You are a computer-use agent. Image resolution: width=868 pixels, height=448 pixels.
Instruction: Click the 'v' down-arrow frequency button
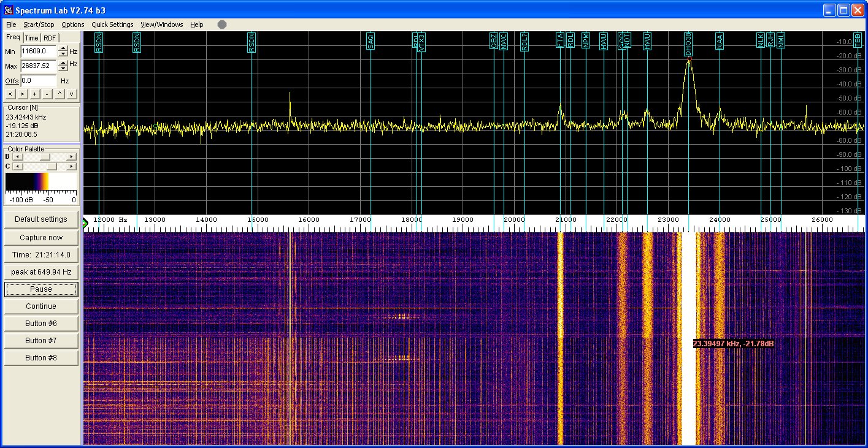[x=72, y=94]
